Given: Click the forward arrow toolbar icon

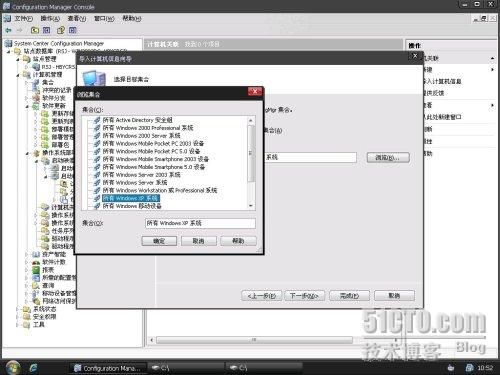Looking at the screenshot, I should click(19, 30).
